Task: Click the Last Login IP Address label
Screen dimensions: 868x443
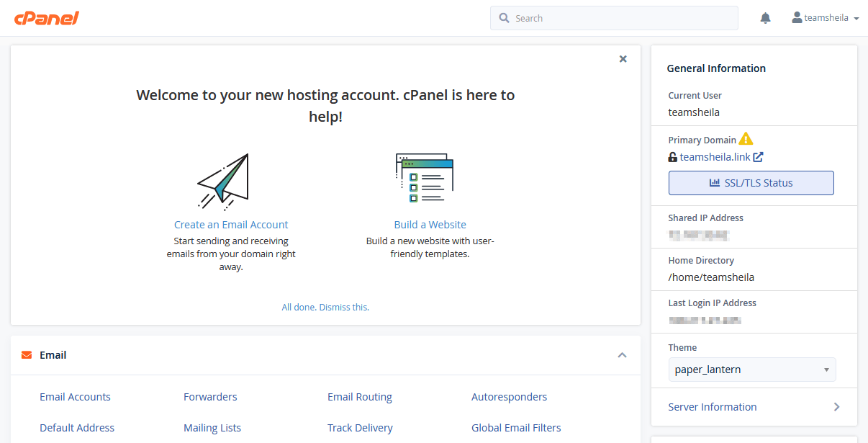Action: (713, 303)
